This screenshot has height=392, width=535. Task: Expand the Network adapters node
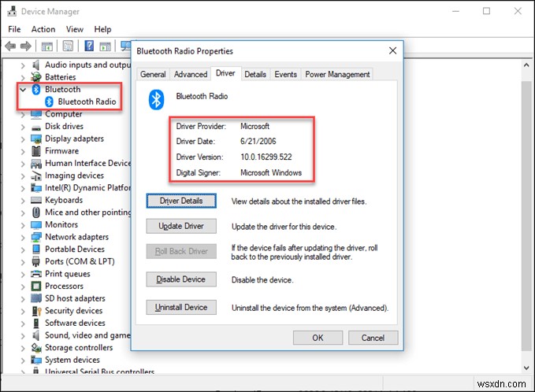pos(23,237)
